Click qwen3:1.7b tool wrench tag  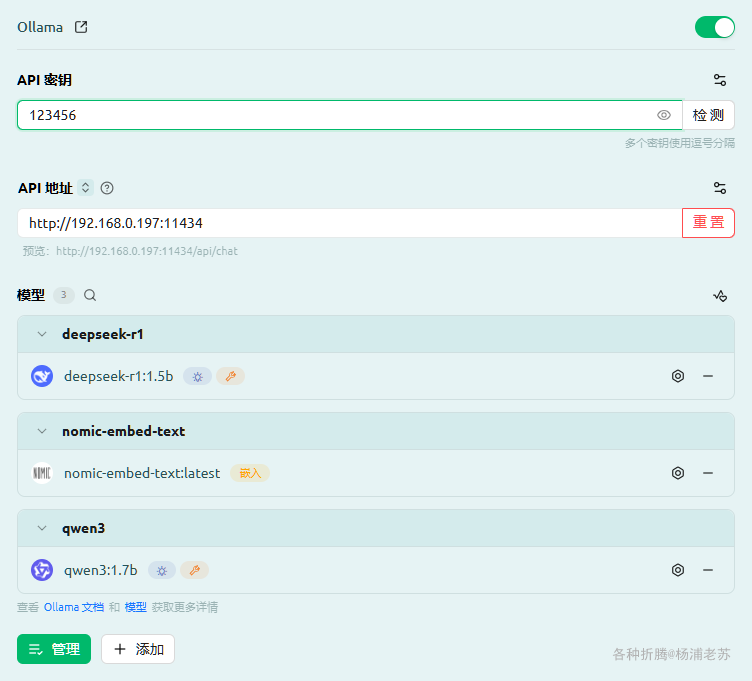tap(195, 570)
